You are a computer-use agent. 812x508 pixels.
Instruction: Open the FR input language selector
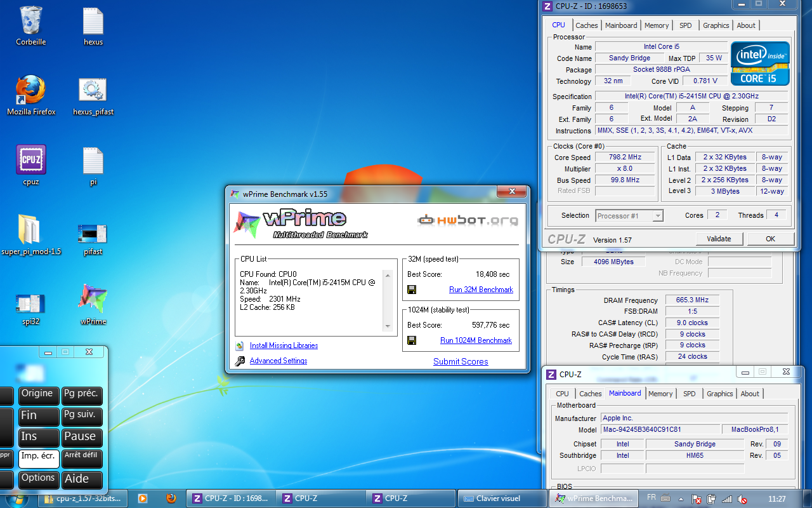click(x=652, y=497)
